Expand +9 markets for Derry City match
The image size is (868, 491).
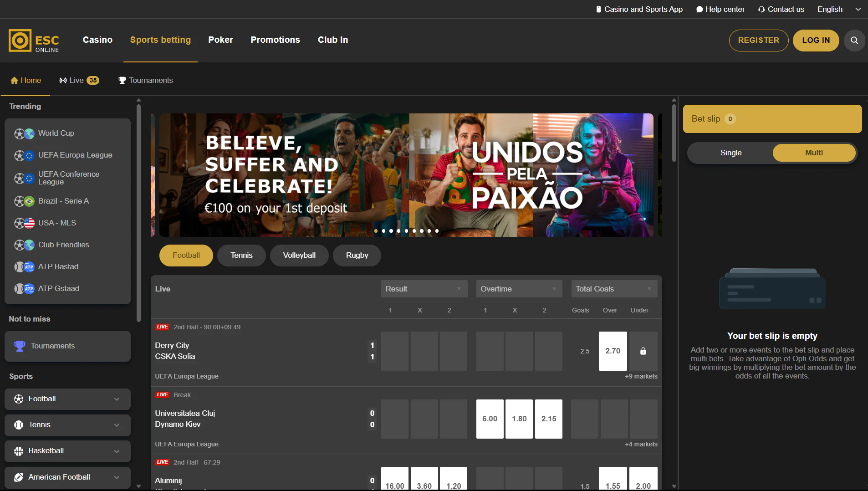641,377
